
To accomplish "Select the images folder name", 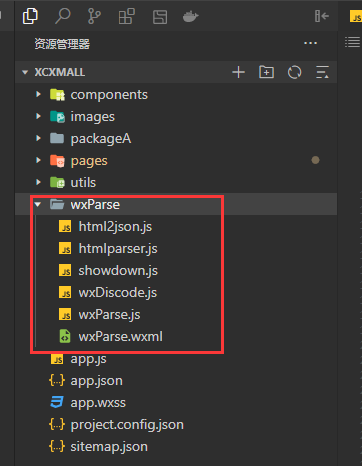I will pyautogui.click(x=93, y=117).
